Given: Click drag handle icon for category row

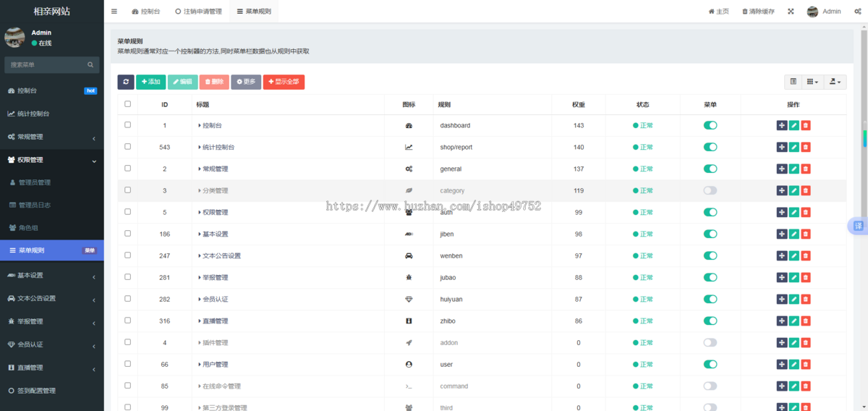Looking at the screenshot, I should [781, 190].
